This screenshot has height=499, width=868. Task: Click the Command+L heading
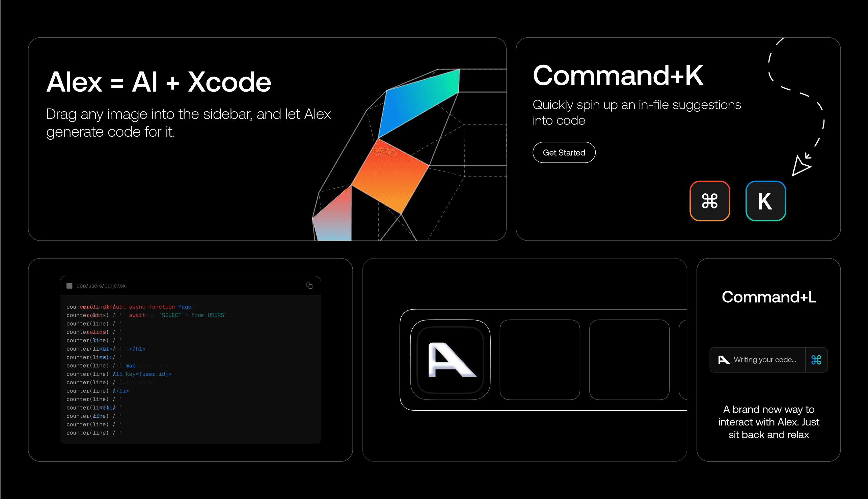(768, 297)
